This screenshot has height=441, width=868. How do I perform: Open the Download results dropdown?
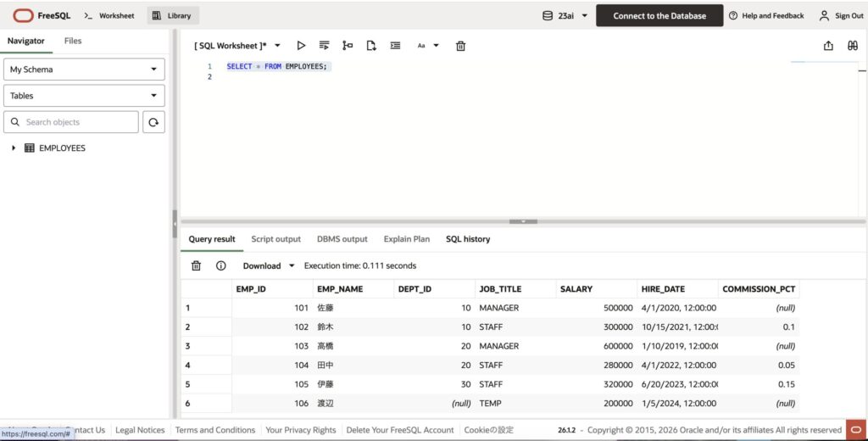click(x=269, y=266)
